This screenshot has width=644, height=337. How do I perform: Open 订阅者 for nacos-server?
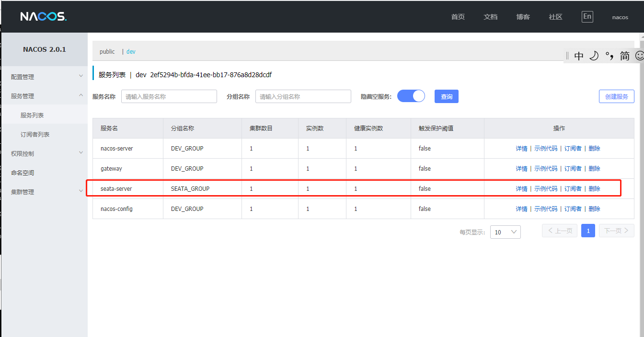pyautogui.click(x=573, y=149)
